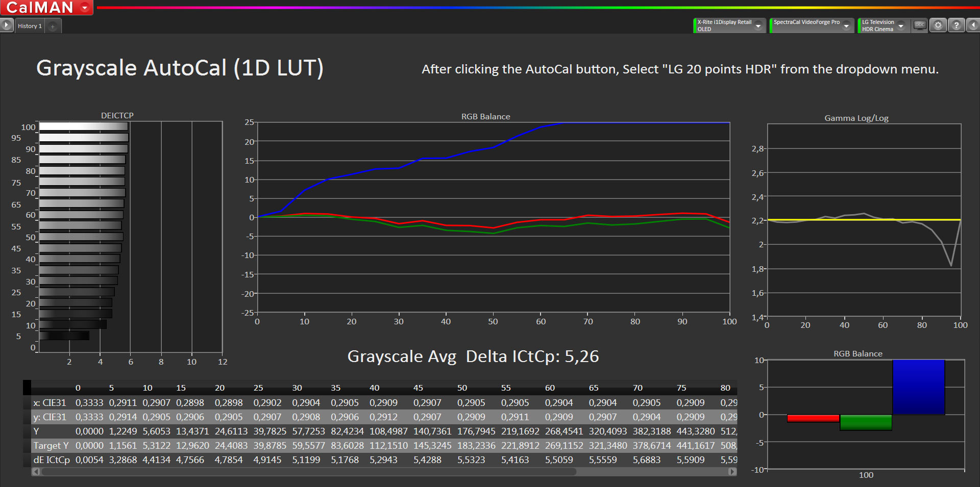Open the LG Television HDR Cinema dropdown
The height and width of the screenshot is (487, 980).
(x=901, y=25)
